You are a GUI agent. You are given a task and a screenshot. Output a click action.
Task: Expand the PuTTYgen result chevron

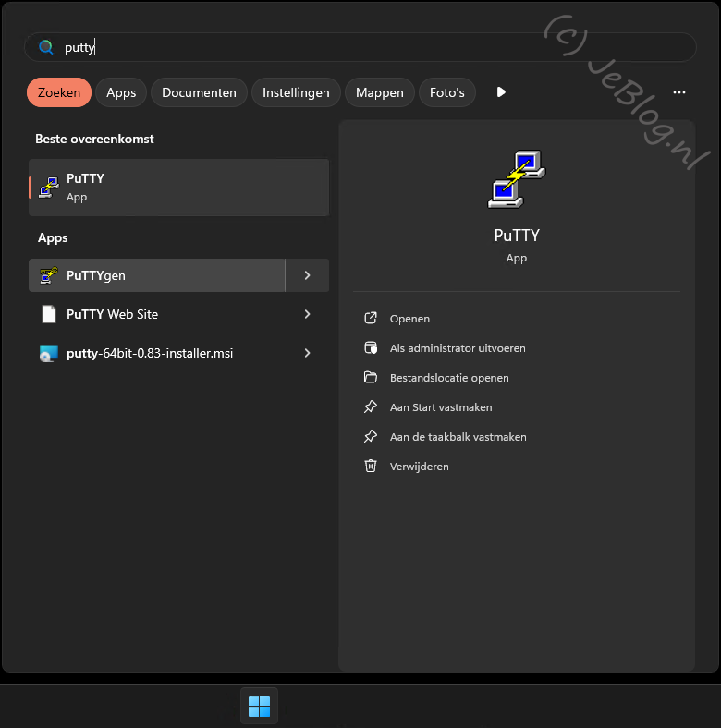pos(307,275)
